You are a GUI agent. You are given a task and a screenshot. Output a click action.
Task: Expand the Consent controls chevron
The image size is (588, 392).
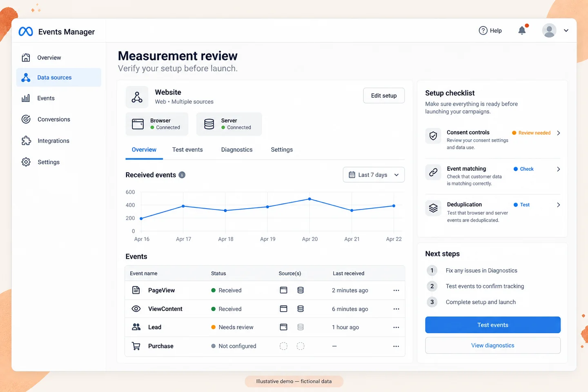(x=558, y=133)
